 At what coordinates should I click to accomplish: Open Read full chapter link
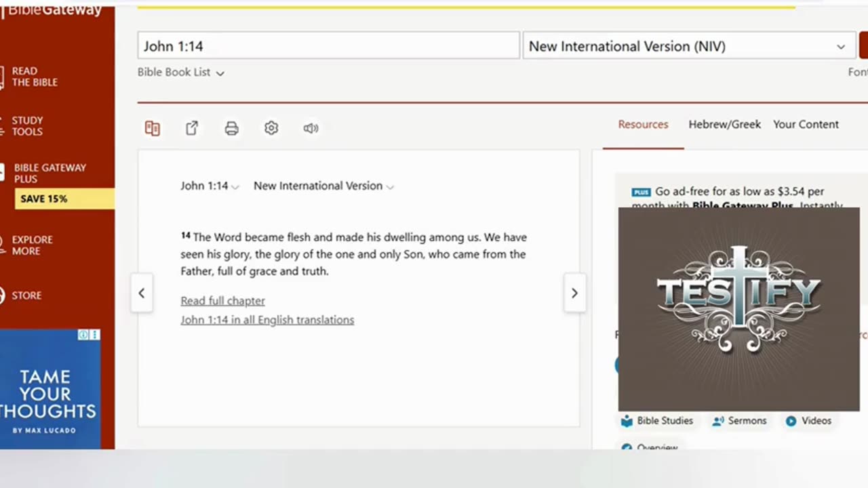(222, 301)
